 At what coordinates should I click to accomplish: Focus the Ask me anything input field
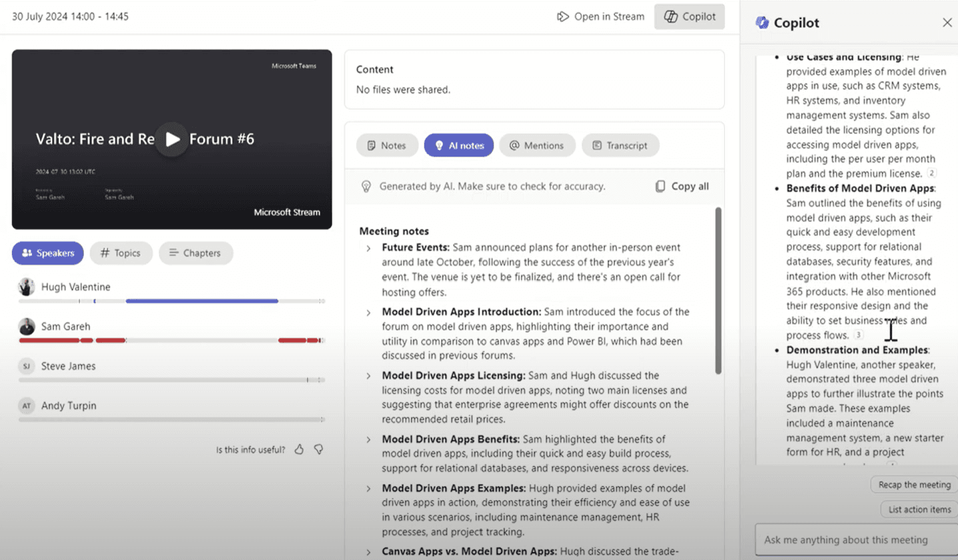click(856, 539)
